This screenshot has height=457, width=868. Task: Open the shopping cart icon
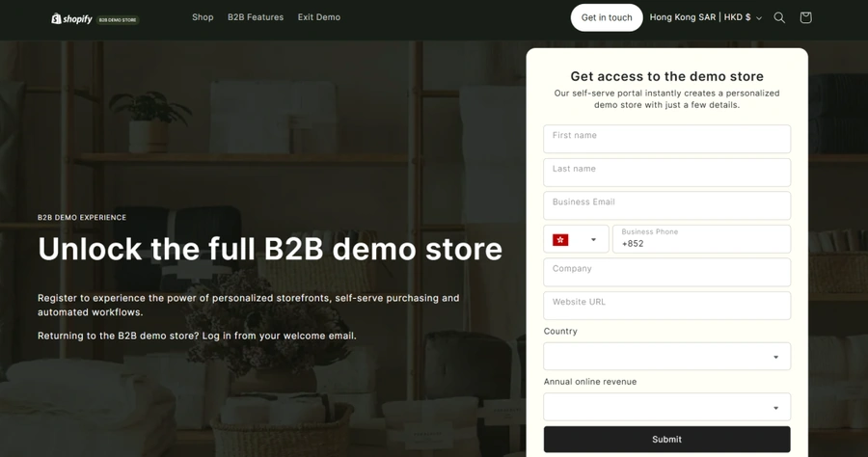tap(805, 17)
